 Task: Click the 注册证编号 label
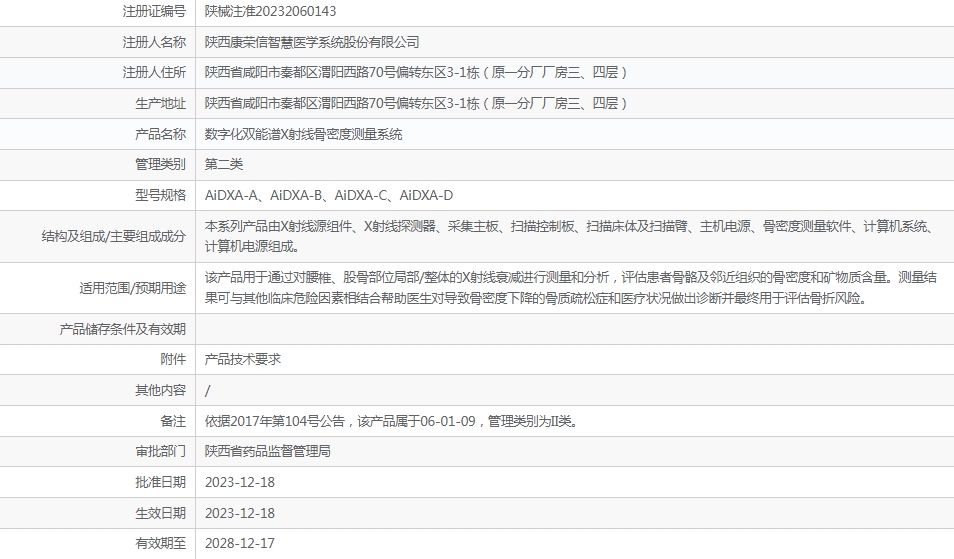click(x=154, y=11)
